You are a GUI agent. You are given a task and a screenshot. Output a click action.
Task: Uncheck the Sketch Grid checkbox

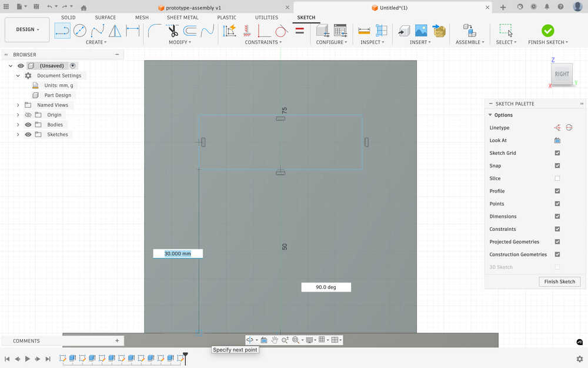pos(557,153)
